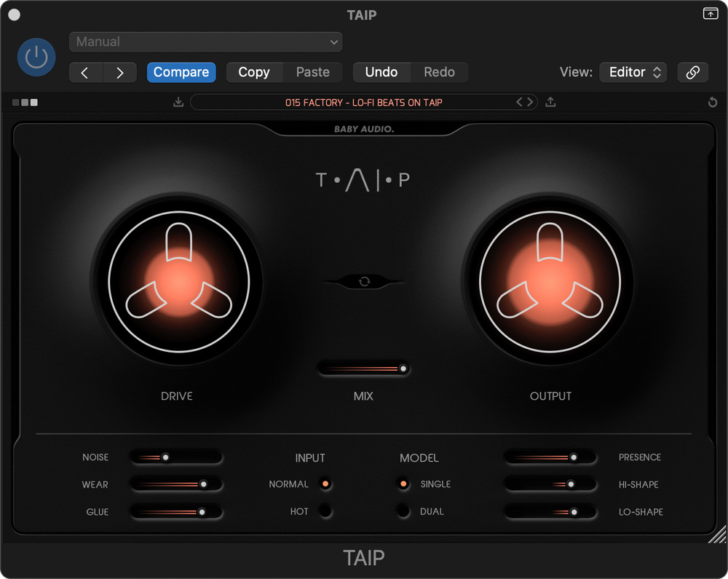Go to next setting with right arrow
The width and height of the screenshot is (728, 579).
(120, 72)
